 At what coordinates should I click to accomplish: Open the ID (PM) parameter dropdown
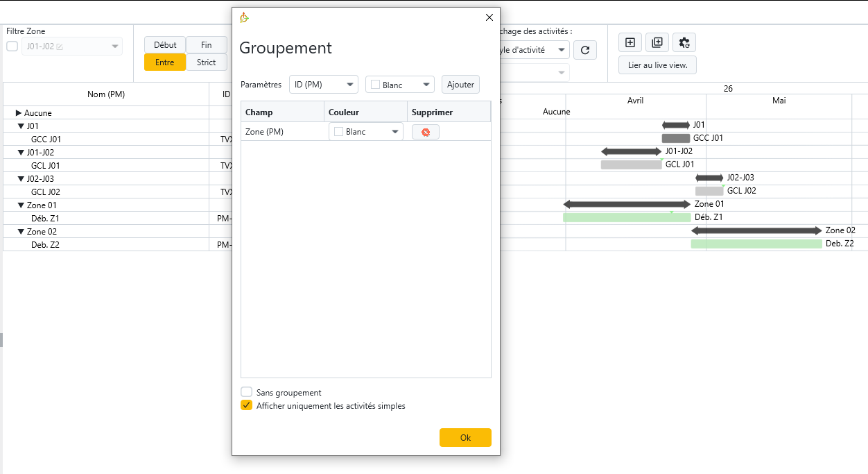coord(323,85)
